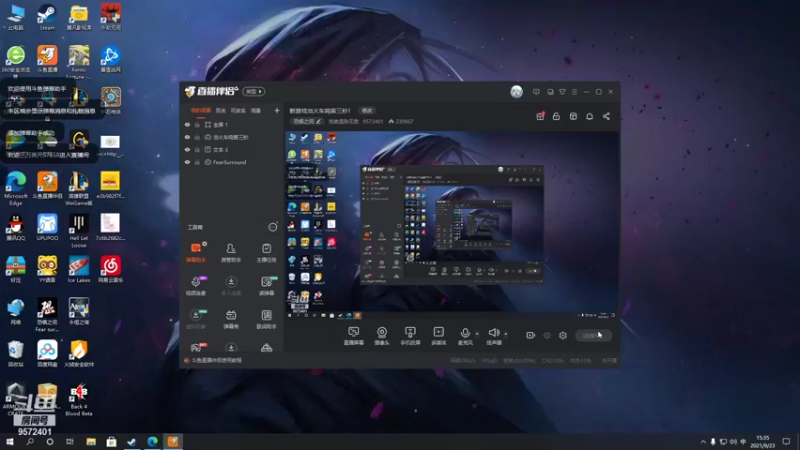Viewport: 800px width, 450px height.
Task: Edit the game category tag with pencil
Action: pos(307,121)
